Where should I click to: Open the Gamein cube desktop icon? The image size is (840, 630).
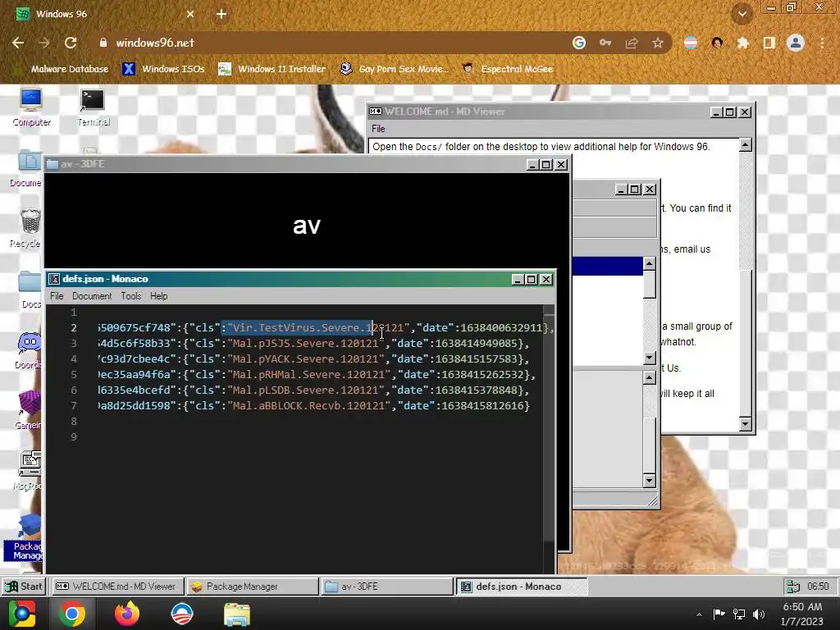[29, 411]
